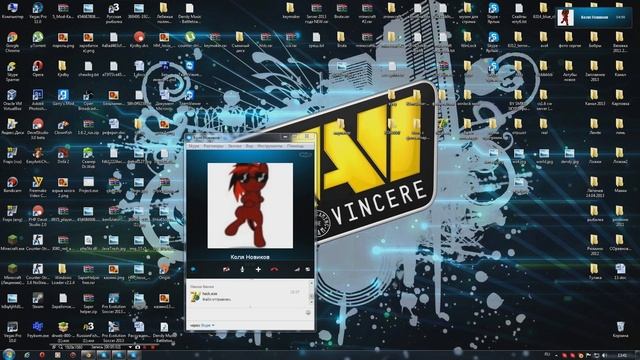Open Помощь menu in Skype
Screen dimensions: 640x360
pos(295,146)
